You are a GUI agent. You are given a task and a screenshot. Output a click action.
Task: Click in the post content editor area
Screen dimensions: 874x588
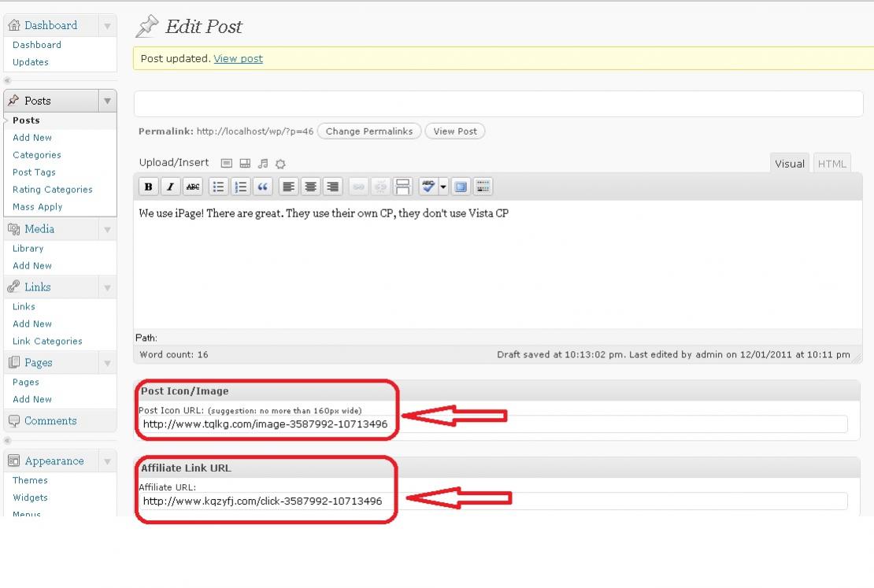point(498,264)
